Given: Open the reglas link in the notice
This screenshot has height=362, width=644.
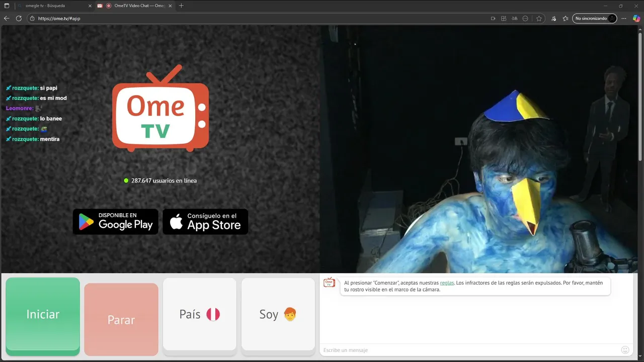Looking at the screenshot, I should click(x=447, y=283).
